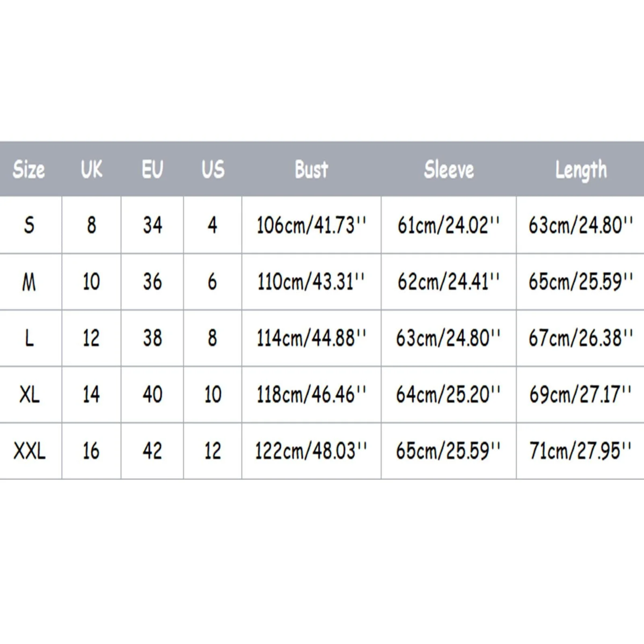
Task: Click UK size 16 cell
Action: click(x=91, y=451)
